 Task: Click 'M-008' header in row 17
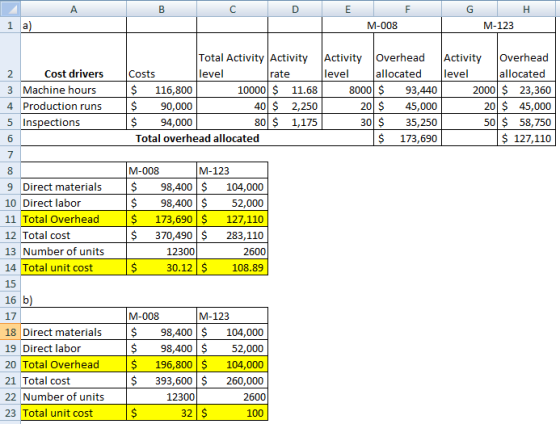(161, 316)
